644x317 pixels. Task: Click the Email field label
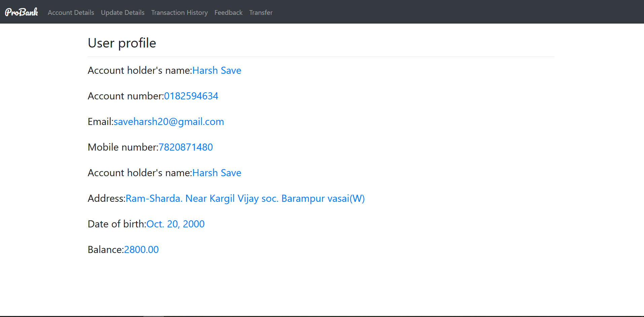pyautogui.click(x=100, y=122)
